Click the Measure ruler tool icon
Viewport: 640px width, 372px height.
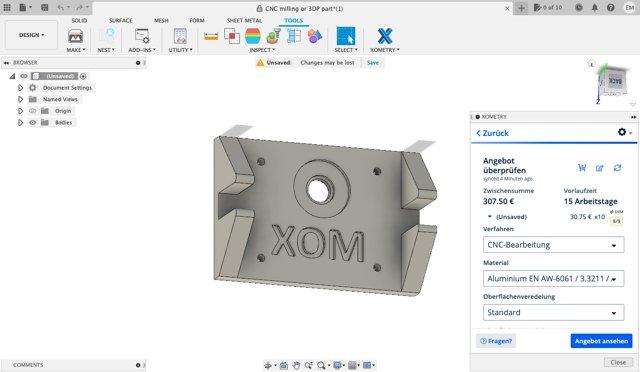211,37
